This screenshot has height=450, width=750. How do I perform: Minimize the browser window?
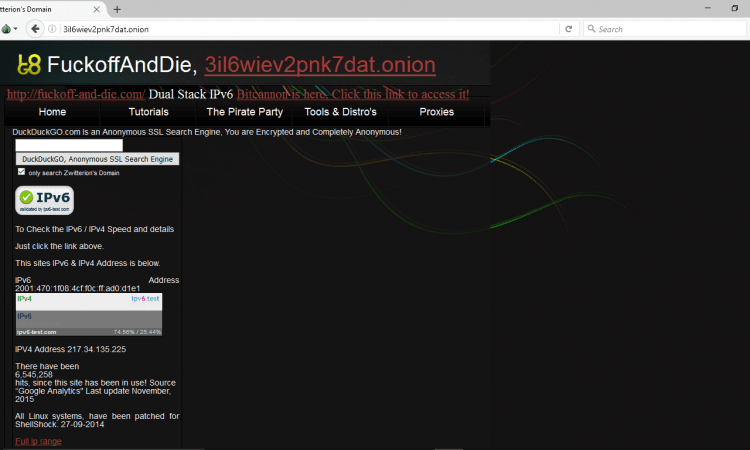[708, 8]
